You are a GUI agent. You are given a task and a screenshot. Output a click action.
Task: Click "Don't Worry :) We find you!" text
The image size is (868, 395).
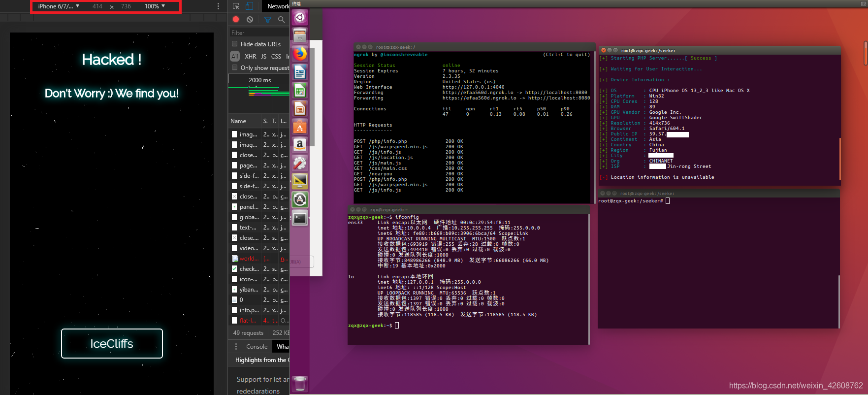pos(112,93)
